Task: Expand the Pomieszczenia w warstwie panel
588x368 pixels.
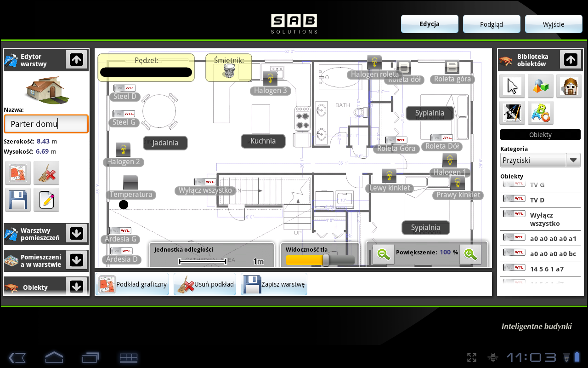Action: pyautogui.click(x=76, y=260)
